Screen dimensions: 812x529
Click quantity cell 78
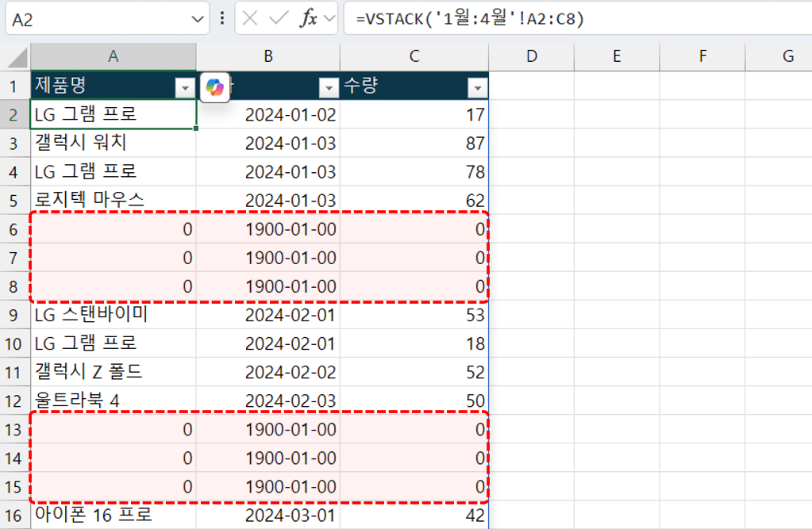414,172
